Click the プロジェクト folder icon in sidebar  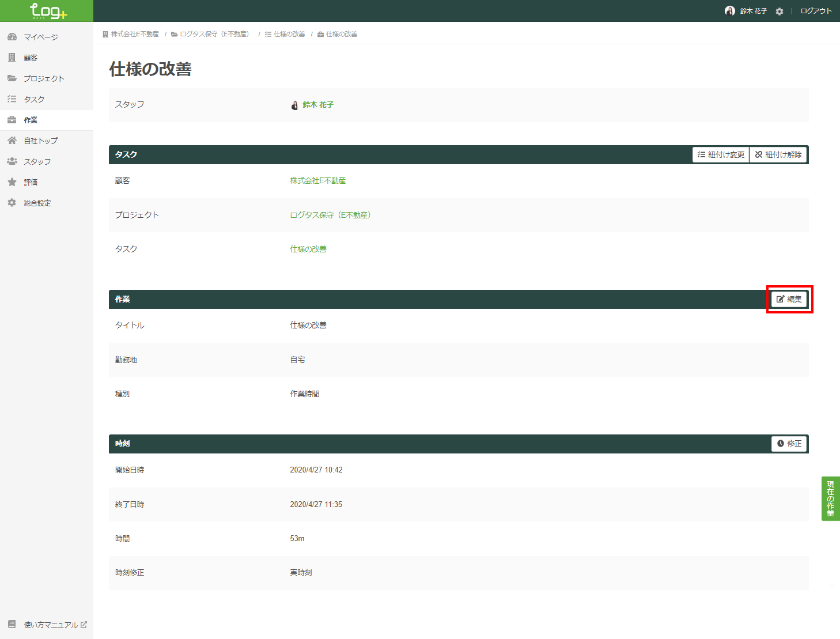(12, 78)
